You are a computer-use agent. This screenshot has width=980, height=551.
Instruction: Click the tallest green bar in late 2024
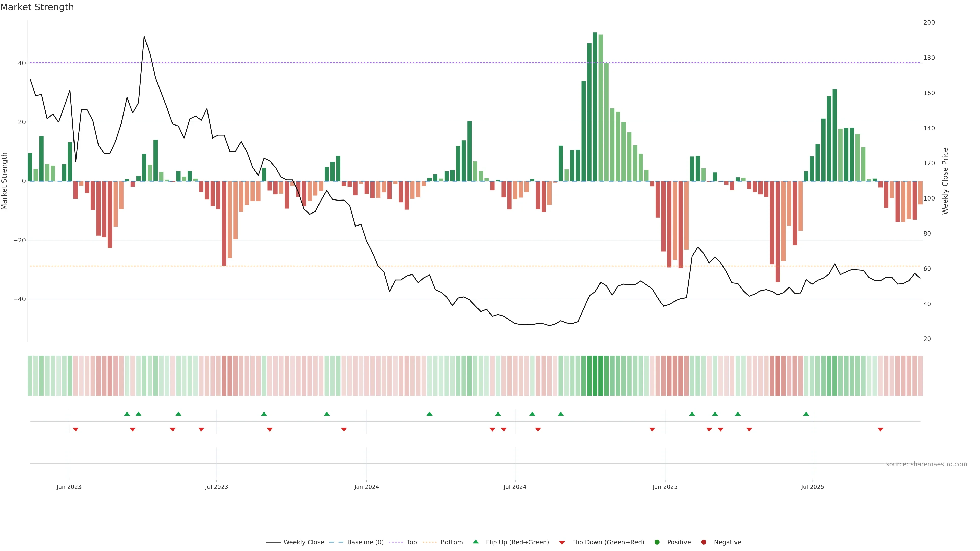[595, 106]
